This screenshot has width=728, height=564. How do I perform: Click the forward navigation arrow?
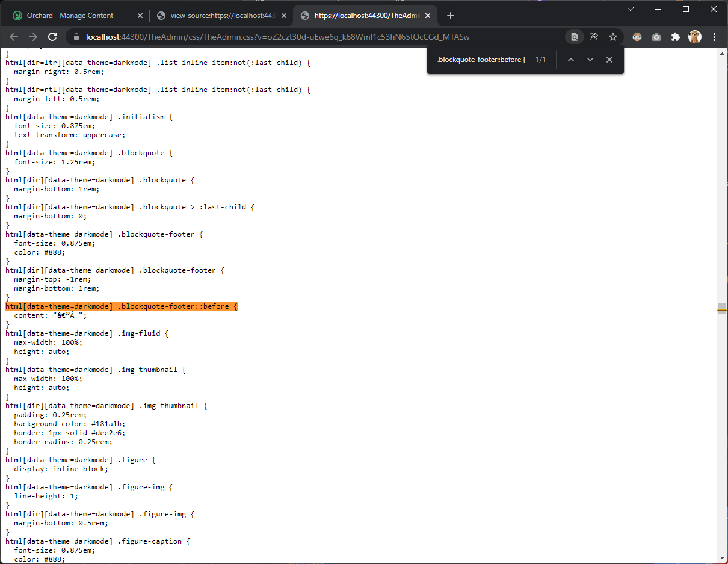[33, 37]
